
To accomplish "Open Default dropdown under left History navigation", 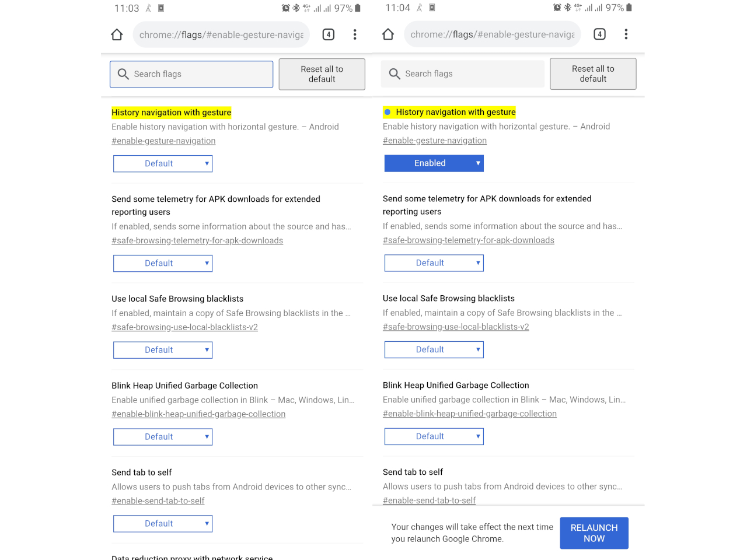I will pos(163,164).
